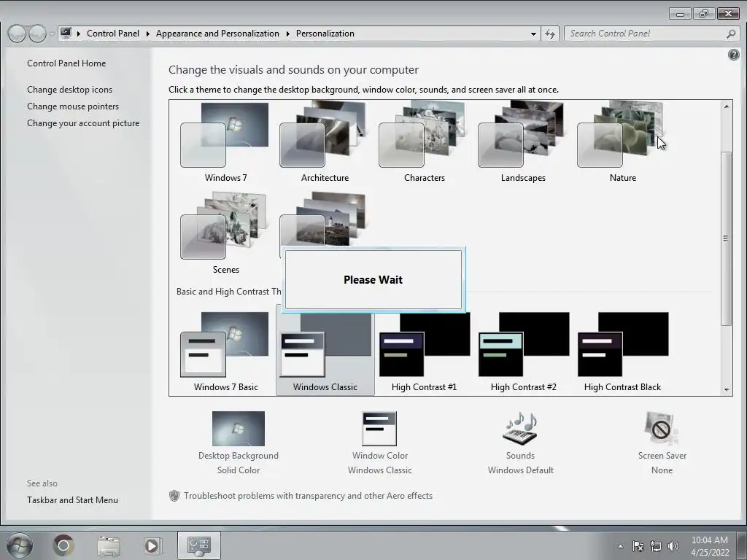Image resolution: width=747 pixels, height=560 pixels.
Task: Select the Characters theme
Action: [x=424, y=143]
